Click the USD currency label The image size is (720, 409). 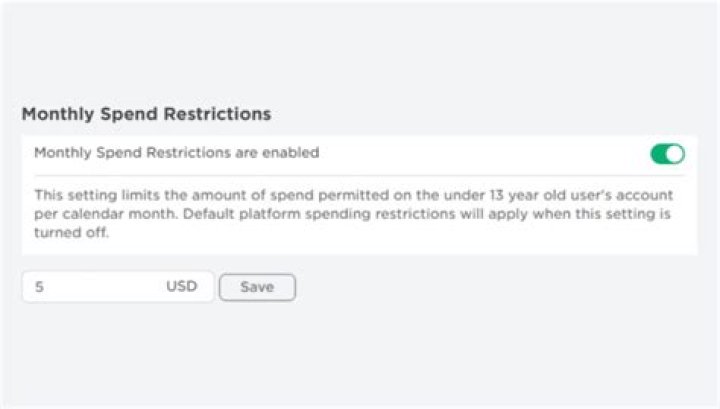coord(181,287)
